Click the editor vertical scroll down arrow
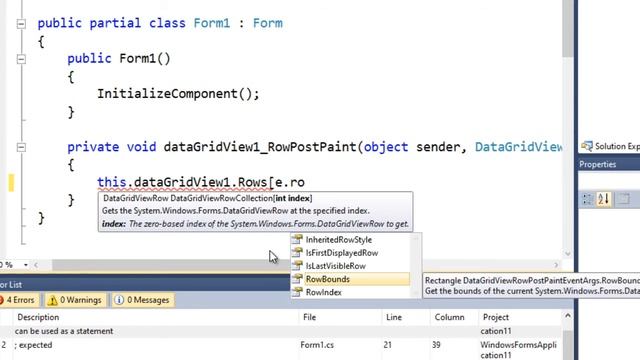This screenshot has height=360, width=640. click(x=567, y=253)
